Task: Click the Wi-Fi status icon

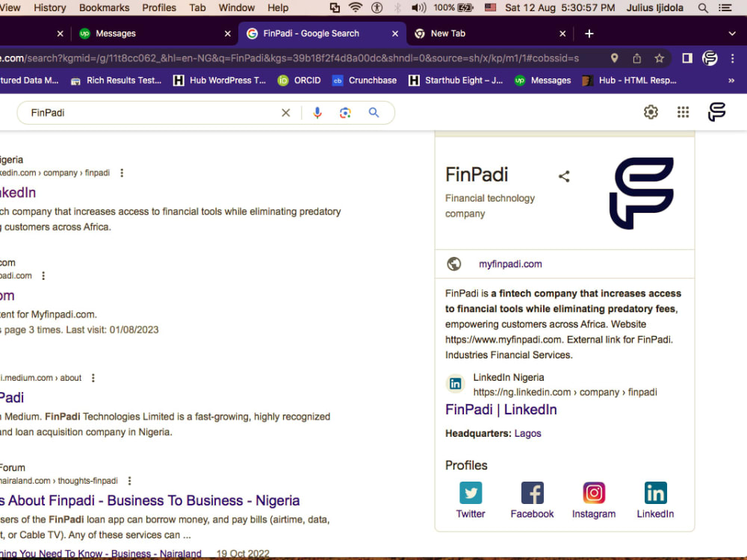Action: (356, 7)
